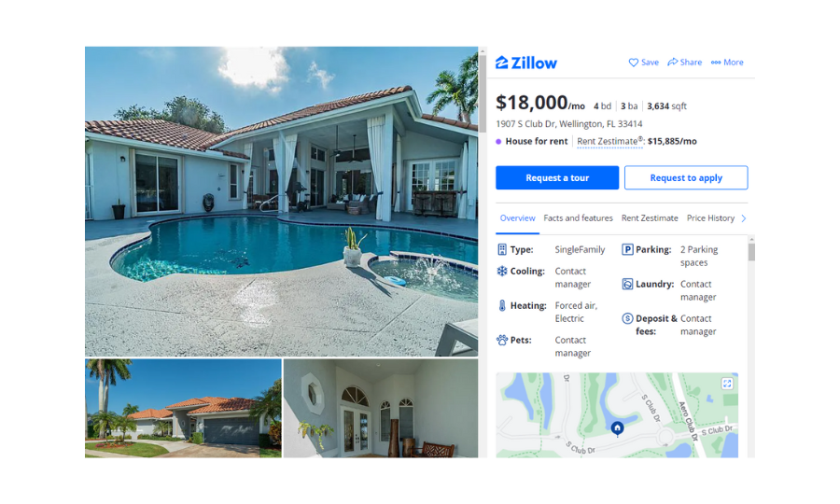The height and width of the screenshot is (504, 840).
Task: Select the Price History tab
Action: coord(710,218)
